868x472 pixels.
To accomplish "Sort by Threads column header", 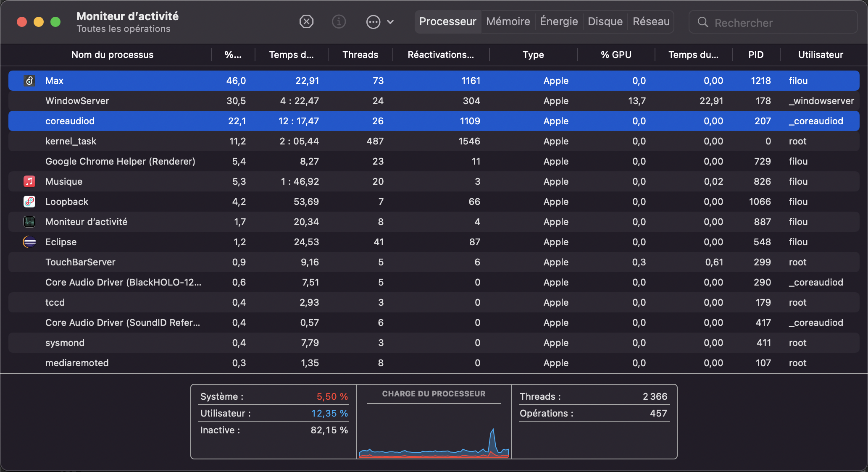I will [x=360, y=55].
